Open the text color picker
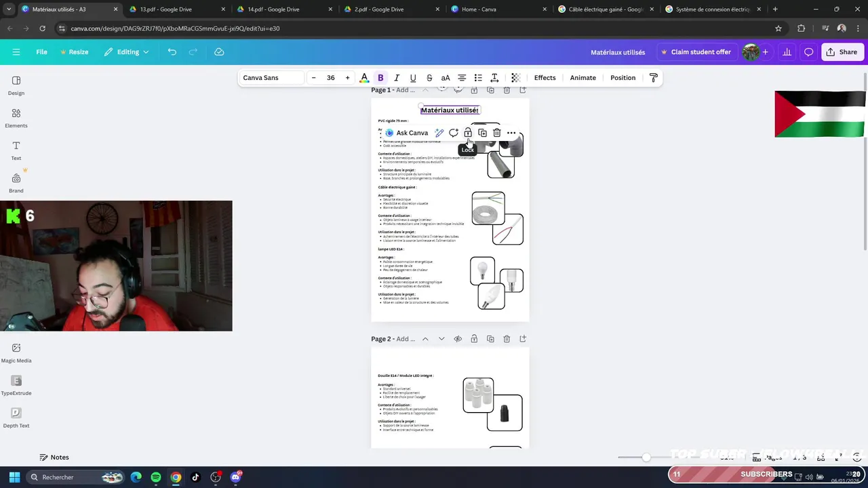The image size is (868, 488). [364, 78]
